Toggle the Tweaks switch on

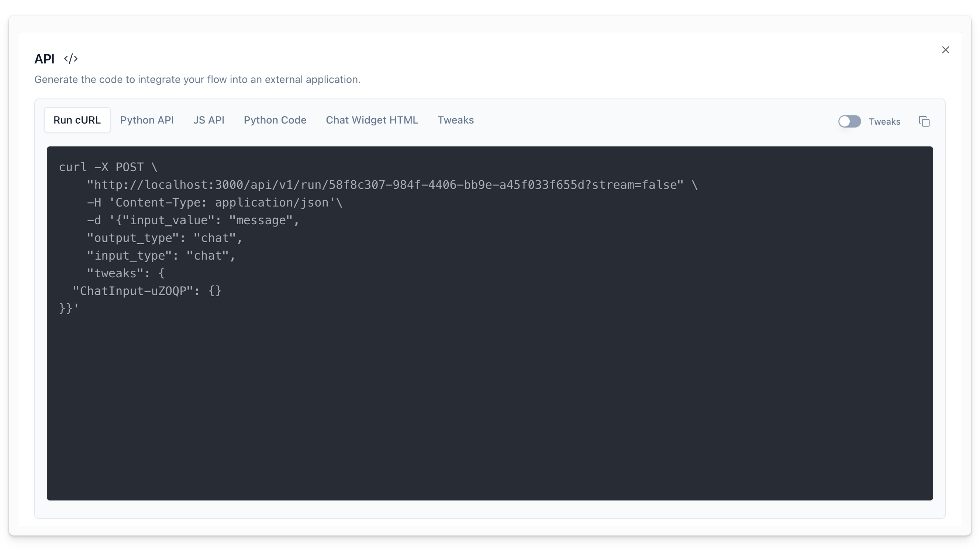tap(849, 122)
